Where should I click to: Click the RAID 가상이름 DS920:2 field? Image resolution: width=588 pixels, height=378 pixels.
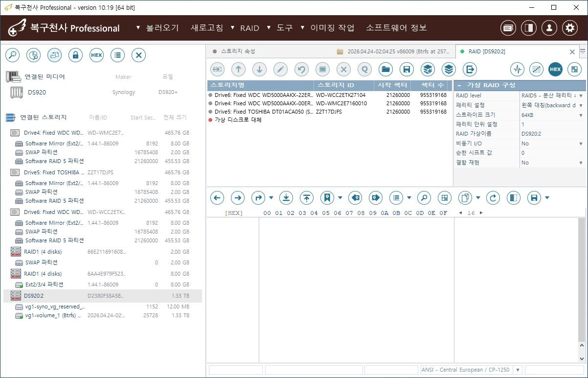point(552,134)
